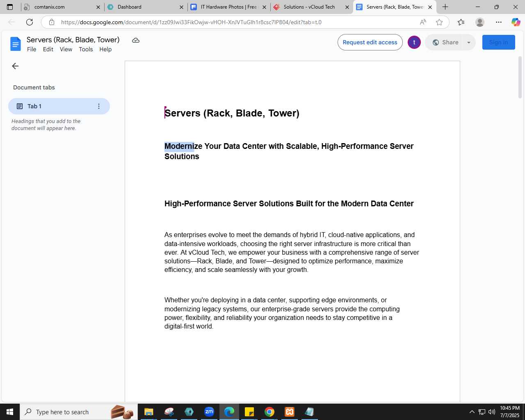
Task: Click Microsoft Edge taskbar icon
Action: click(229, 412)
